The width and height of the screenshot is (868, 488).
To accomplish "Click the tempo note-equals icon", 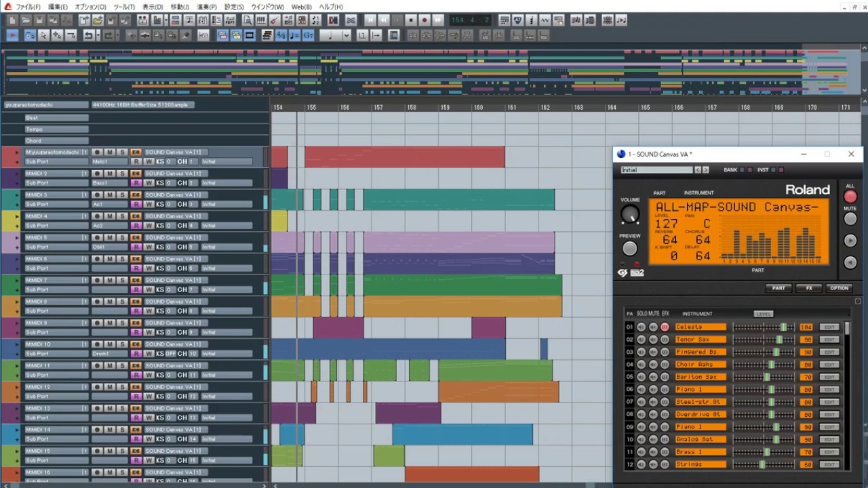I will (x=294, y=35).
